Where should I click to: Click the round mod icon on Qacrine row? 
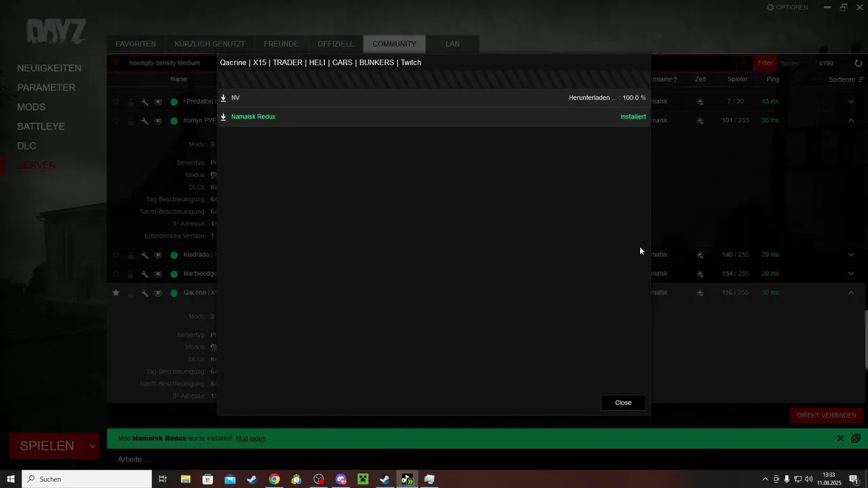158,293
